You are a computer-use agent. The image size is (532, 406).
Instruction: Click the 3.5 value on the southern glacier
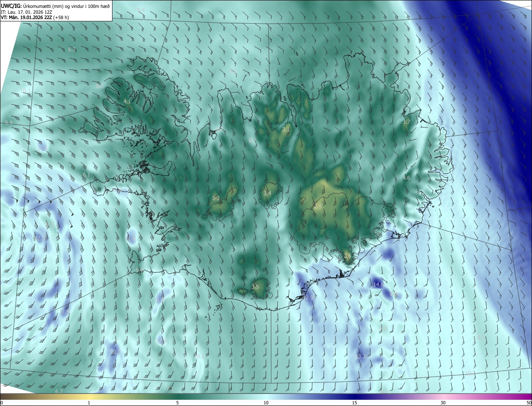point(255,287)
